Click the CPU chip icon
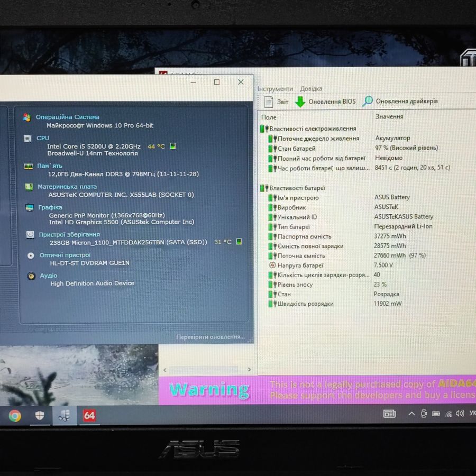Image resolution: width=476 pixels, height=476 pixels. [x=28, y=139]
